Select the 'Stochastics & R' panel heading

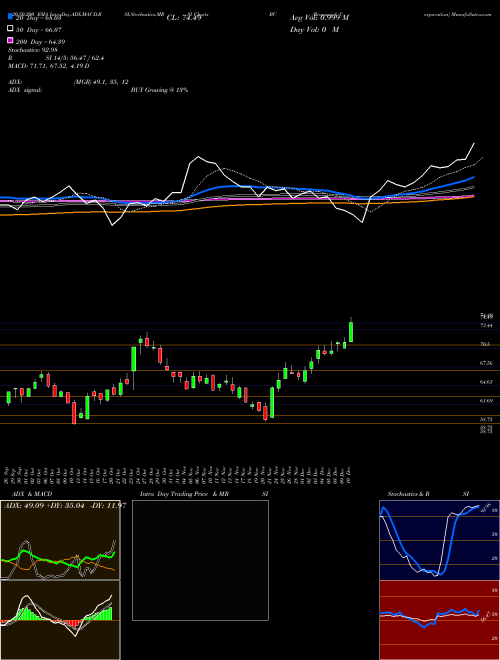[x=408, y=494]
